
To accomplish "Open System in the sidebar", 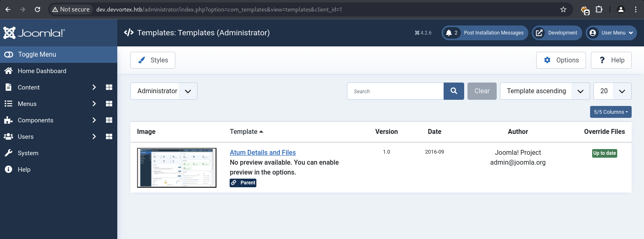I will tap(28, 153).
